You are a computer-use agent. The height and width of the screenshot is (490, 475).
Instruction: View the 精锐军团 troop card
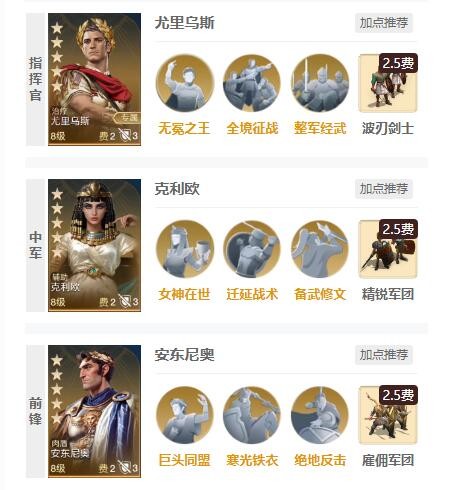coord(388,249)
